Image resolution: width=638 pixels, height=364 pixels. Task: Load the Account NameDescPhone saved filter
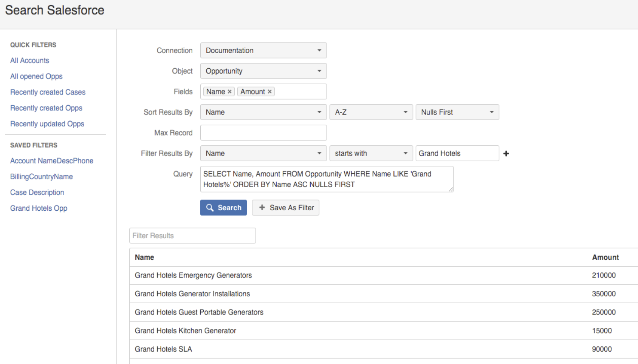52,161
